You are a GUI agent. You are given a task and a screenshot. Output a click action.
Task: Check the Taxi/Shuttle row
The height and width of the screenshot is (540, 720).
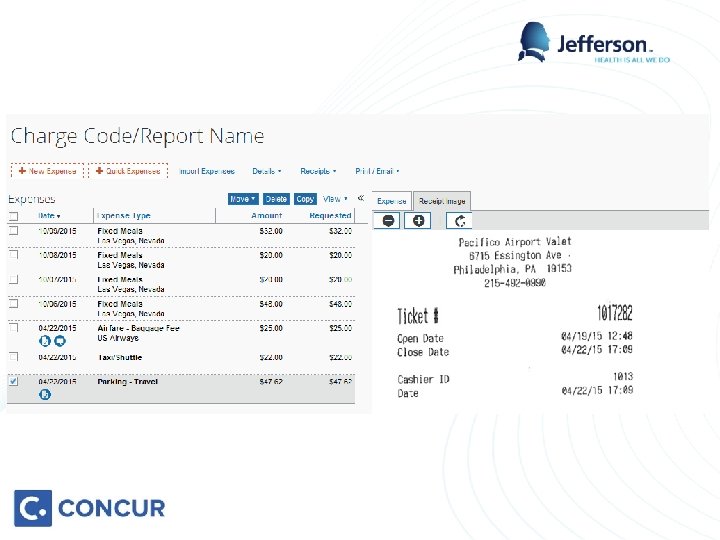(x=13, y=356)
